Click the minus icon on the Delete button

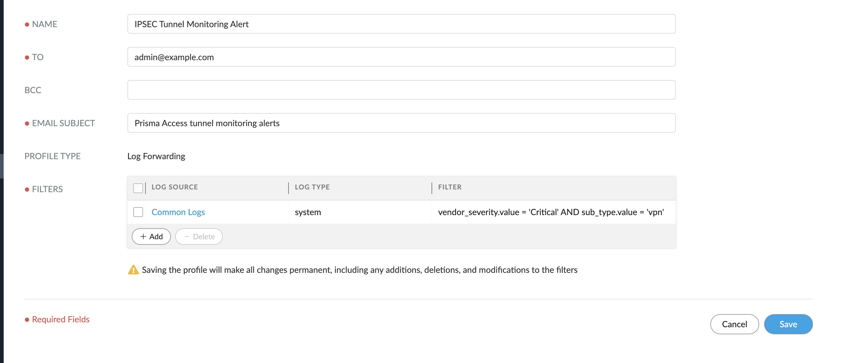187,236
